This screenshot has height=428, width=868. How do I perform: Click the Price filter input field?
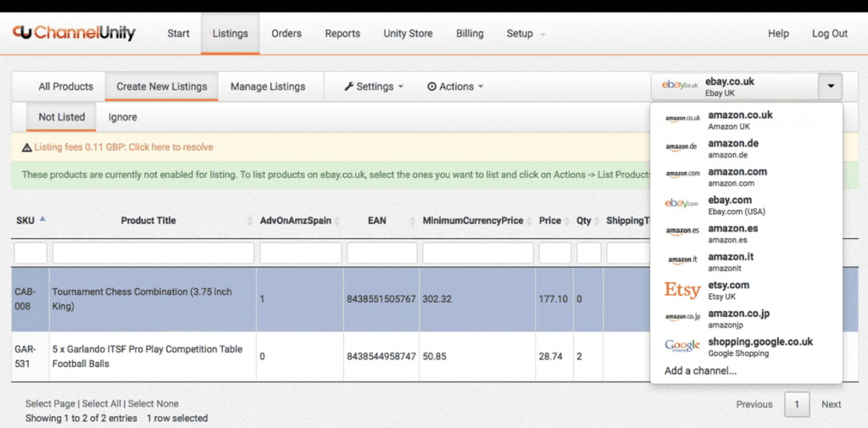555,253
